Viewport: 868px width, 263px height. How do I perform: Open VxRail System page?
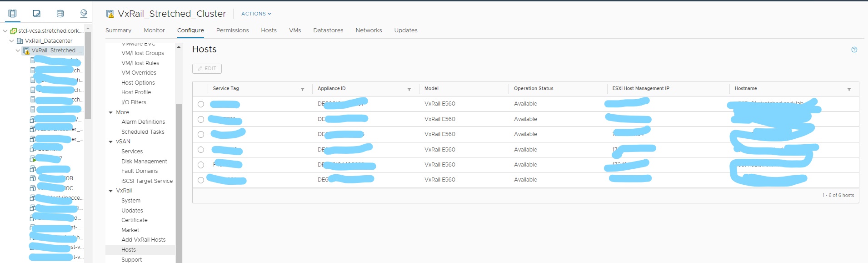click(131, 201)
